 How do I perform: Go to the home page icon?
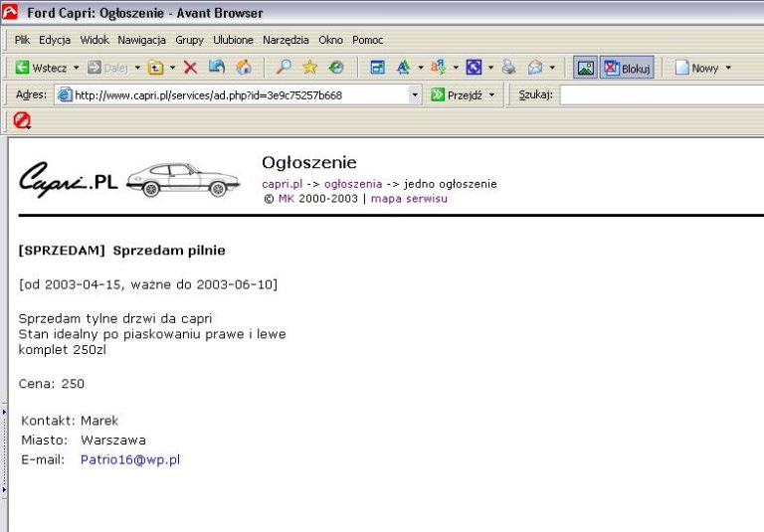point(244,68)
